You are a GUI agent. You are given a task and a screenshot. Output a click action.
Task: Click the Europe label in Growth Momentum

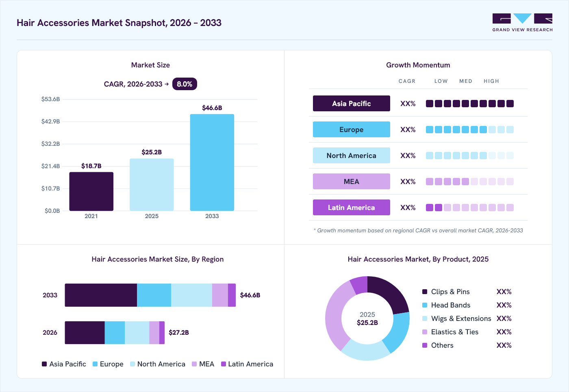352,130
